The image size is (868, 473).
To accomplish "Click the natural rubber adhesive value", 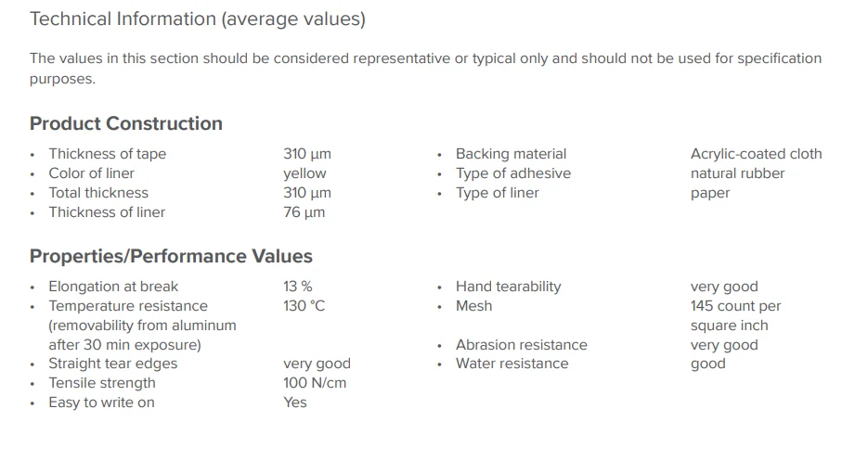I will point(737,173).
